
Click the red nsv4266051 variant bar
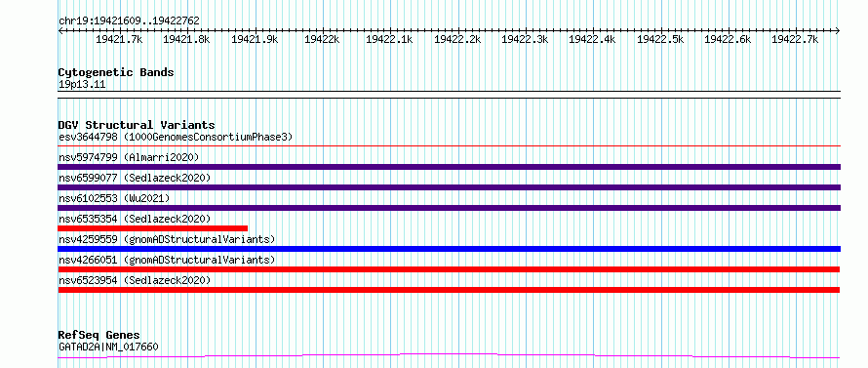click(449, 269)
